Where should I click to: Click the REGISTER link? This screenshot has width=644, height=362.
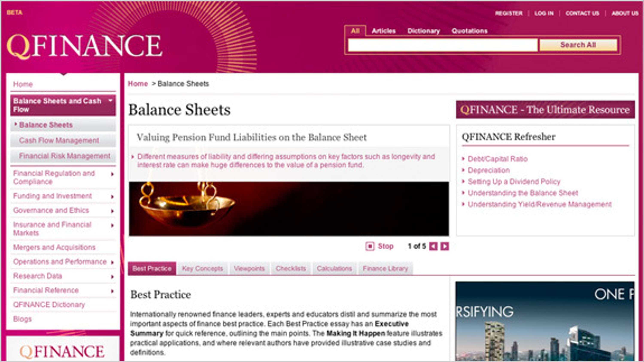[509, 13]
